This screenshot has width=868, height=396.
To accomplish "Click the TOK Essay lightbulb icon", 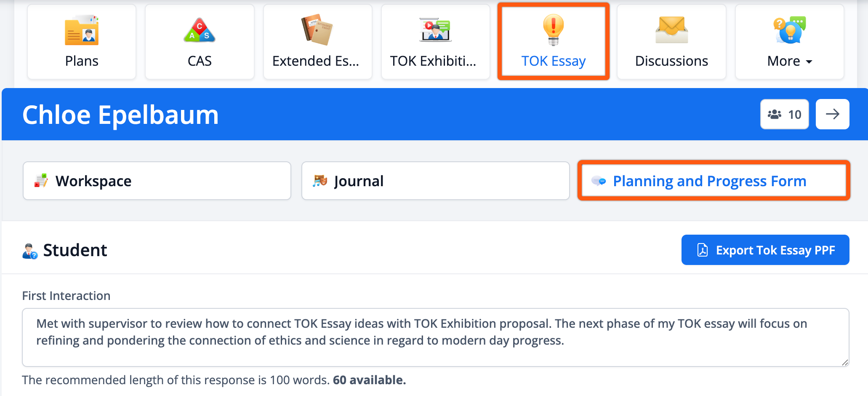I will click(x=553, y=29).
